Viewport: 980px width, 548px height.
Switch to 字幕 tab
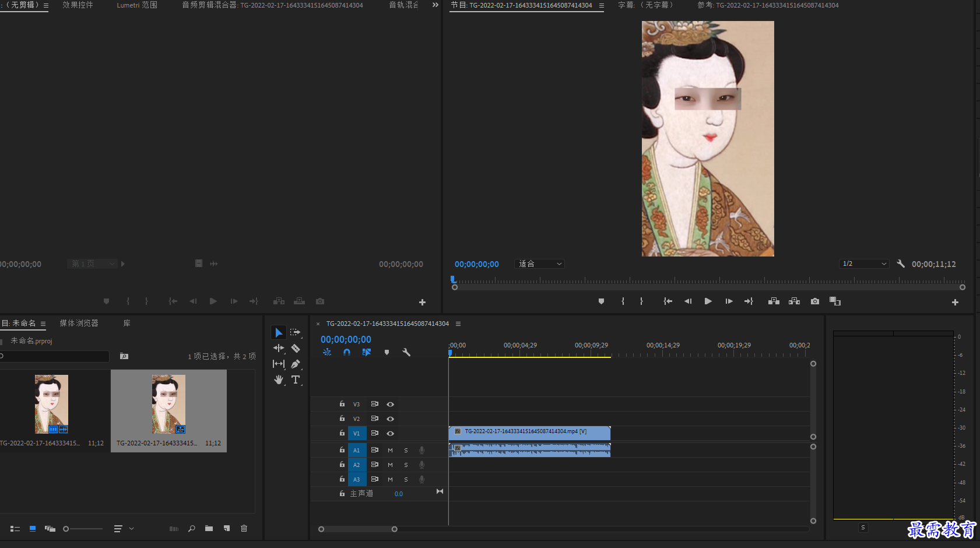click(x=645, y=5)
